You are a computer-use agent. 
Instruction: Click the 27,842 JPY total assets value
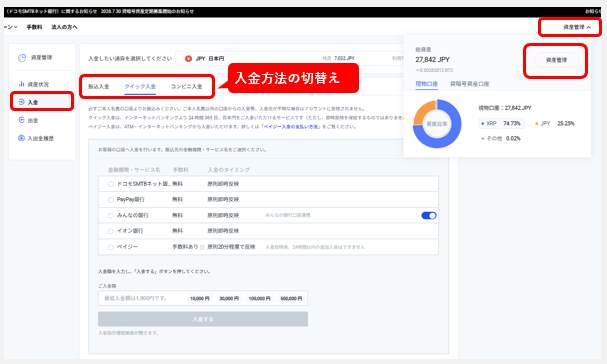[432, 60]
